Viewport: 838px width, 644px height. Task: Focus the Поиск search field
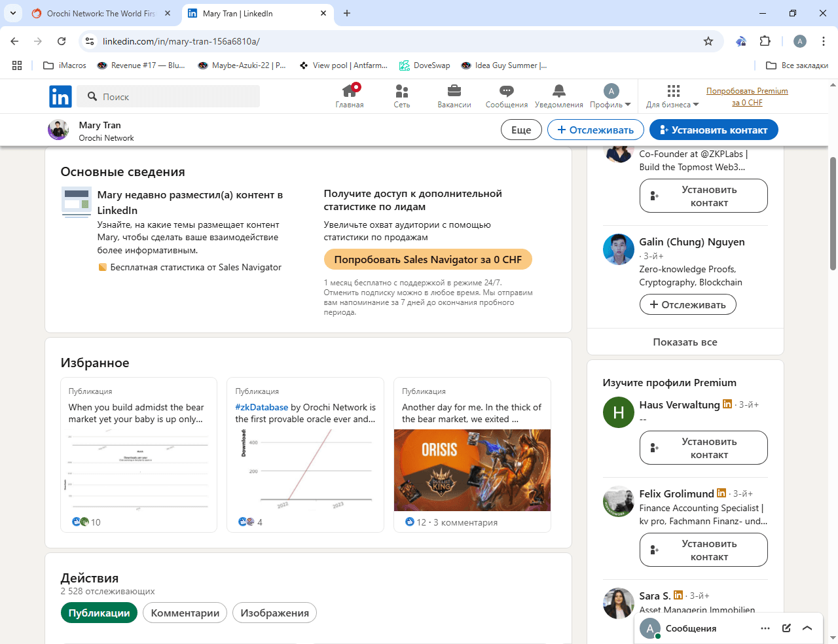click(168, 96)
